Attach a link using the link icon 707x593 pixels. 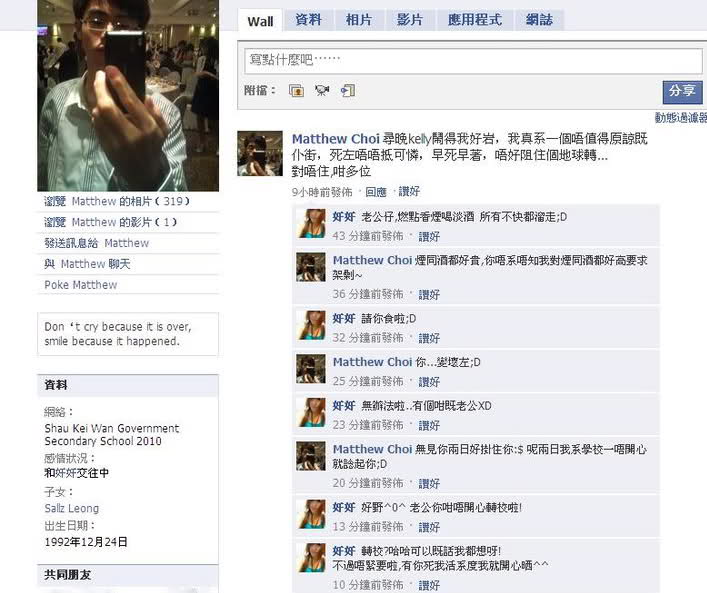click(x=348, y=91)
